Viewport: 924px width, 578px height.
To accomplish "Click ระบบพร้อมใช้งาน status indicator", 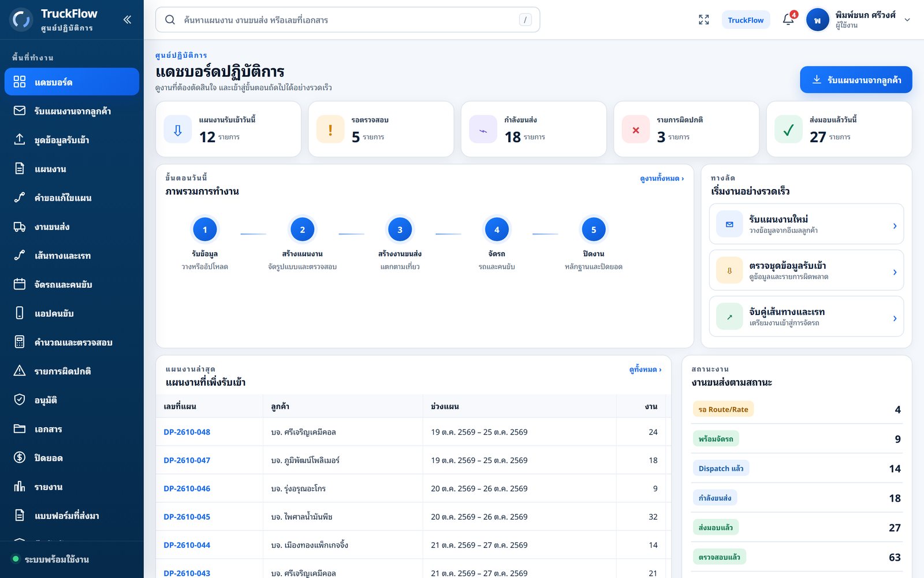I will click(x=51, y=559).
